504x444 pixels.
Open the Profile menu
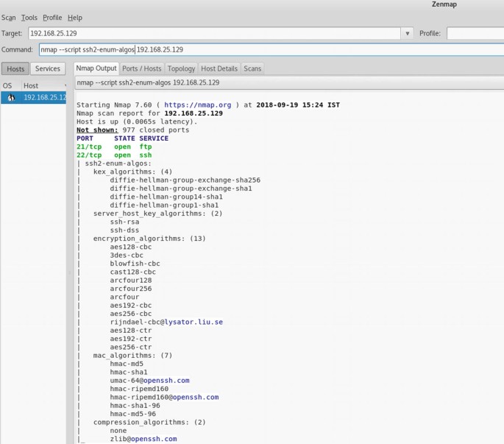[x=52, y=18]
